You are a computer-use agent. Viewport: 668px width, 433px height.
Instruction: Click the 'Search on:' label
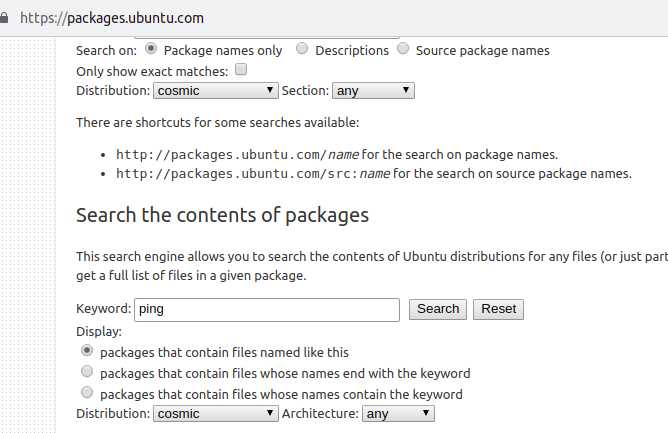pos(107,51)
